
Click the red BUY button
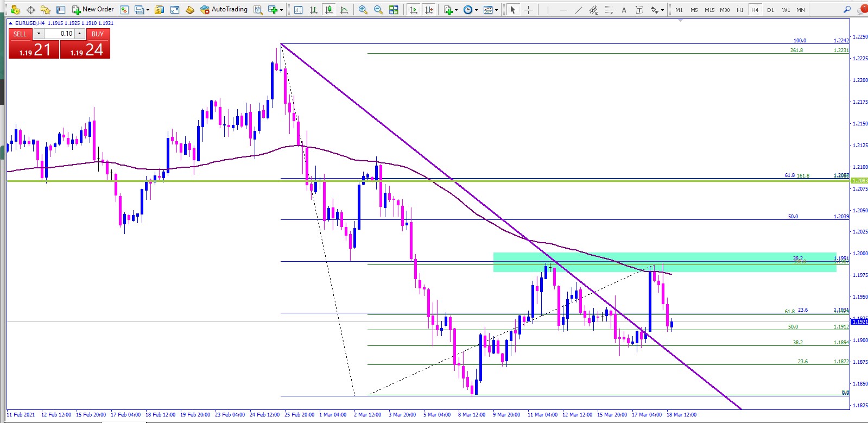[x=98, y=34]
